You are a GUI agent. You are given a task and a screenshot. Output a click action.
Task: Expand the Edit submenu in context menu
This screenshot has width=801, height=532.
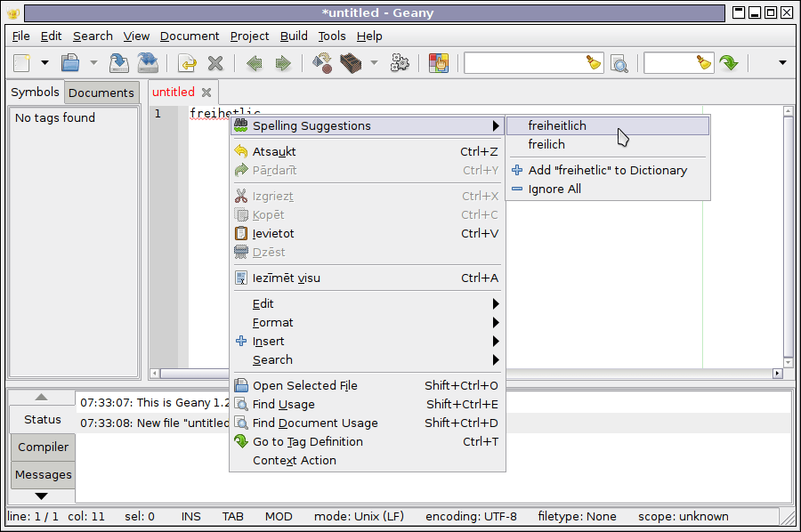(x=368, y=303)
